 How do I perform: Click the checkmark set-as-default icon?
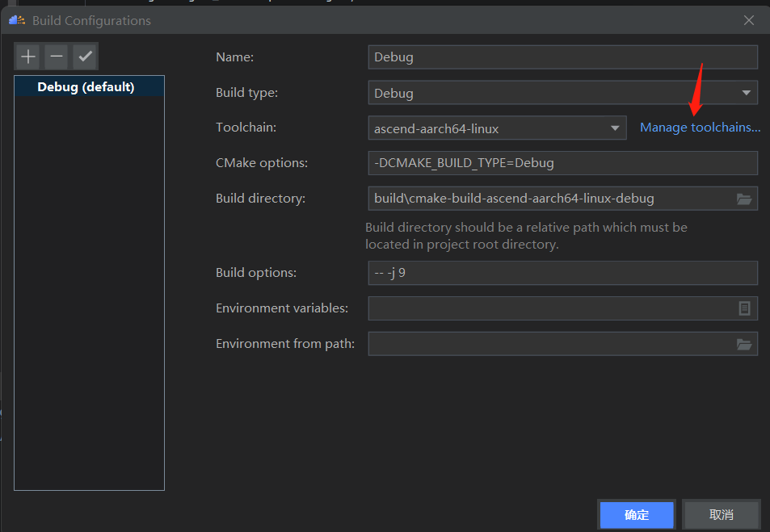click(85, 57)
